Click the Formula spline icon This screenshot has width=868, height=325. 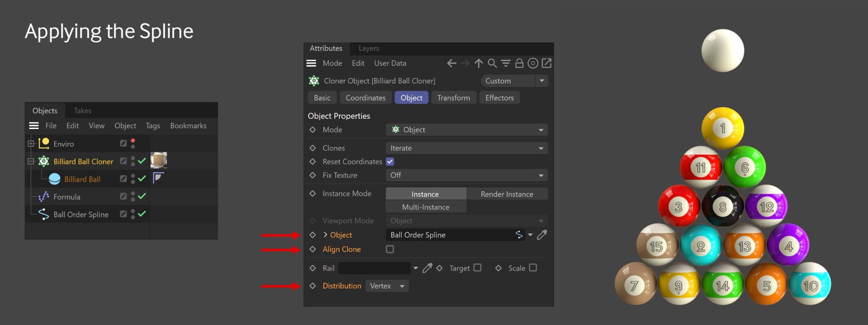point(43,197)
